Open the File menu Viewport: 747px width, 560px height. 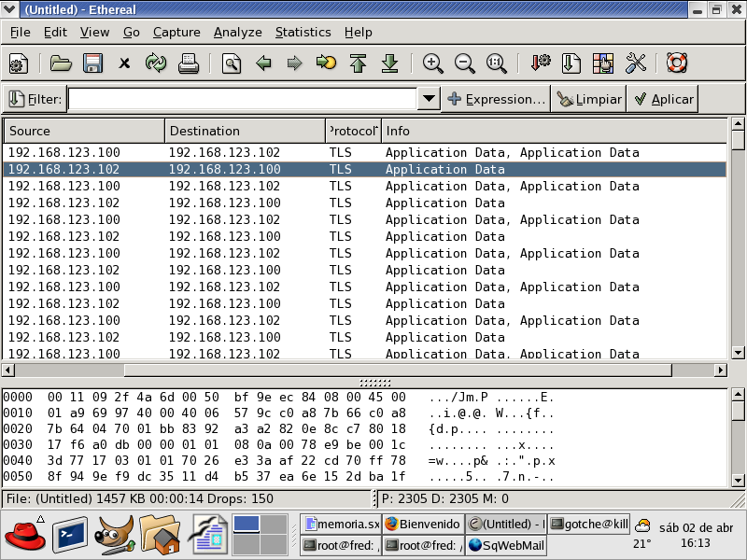point(20,33)
